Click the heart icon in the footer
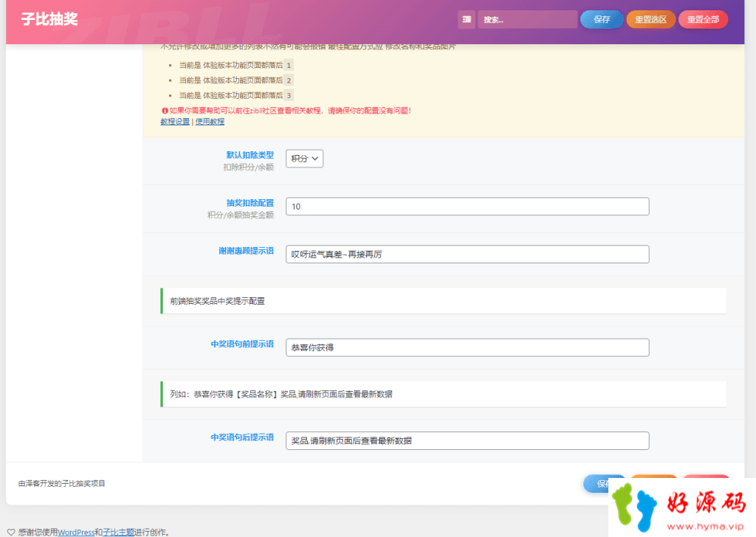Screen dimensions: 756x537 [x=11, y=532]
